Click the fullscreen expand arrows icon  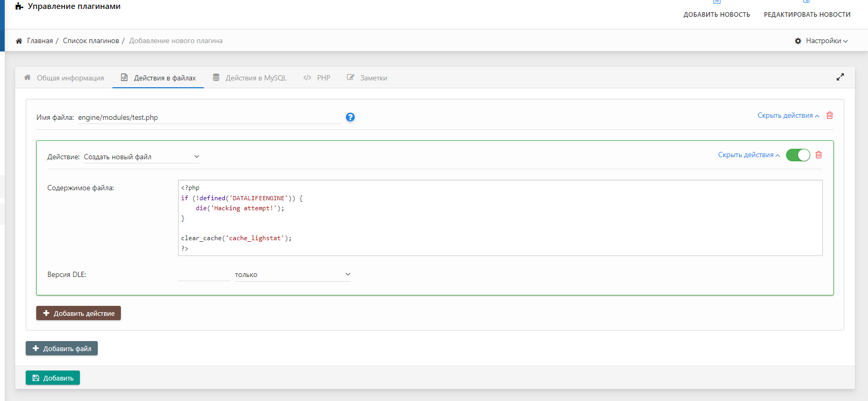coord(840,77)
